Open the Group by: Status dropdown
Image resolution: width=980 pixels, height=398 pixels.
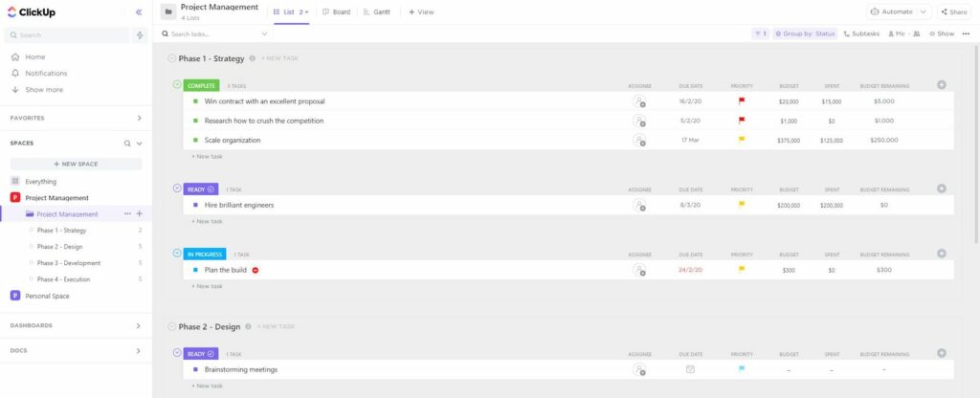point(805,33)
